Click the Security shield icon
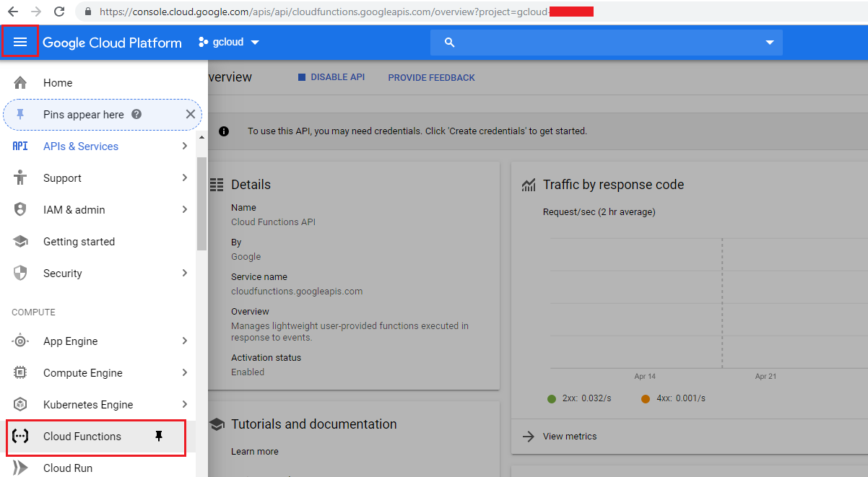 pyautogui.click(x=20, y=273)
